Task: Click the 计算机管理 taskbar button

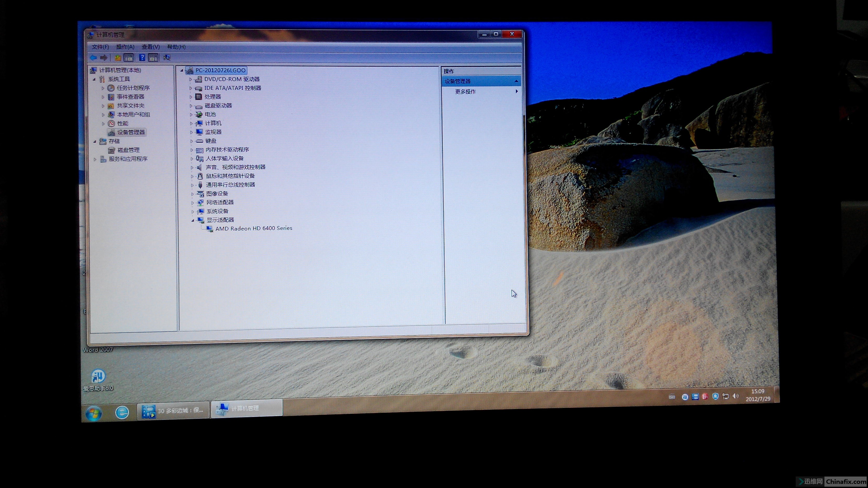Action: tap(247, 408)
